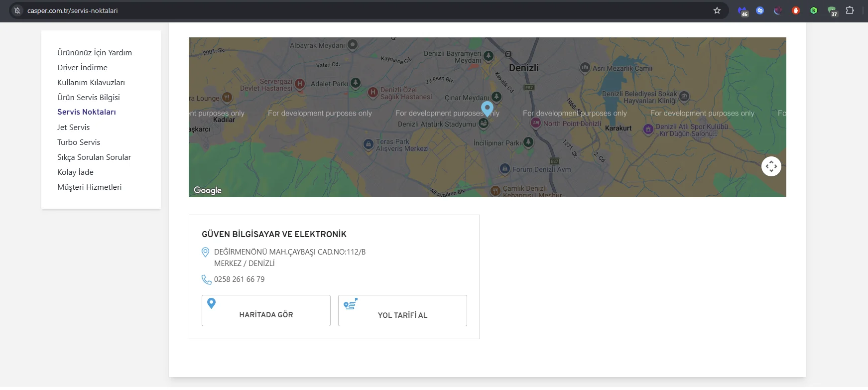Go to Sıkça Sorulan Sorular
Viewport: 868px width, 390px height.
[x=94, y=157]
